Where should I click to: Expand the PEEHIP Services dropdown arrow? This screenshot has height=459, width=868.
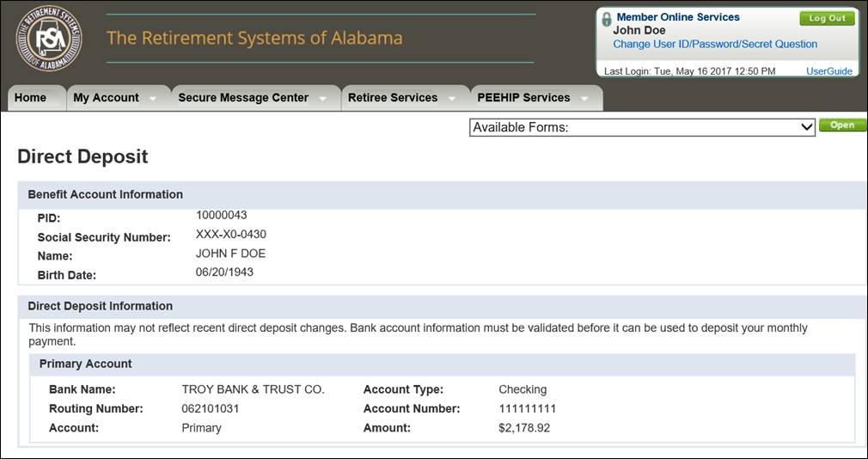pos(584,99)
